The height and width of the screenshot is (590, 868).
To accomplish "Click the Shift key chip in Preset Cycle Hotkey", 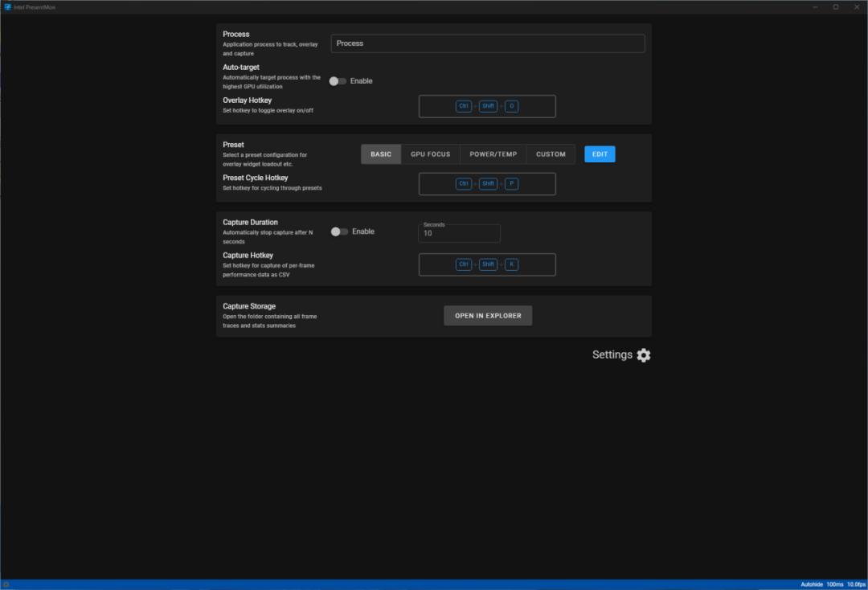I will coord(488,184).
